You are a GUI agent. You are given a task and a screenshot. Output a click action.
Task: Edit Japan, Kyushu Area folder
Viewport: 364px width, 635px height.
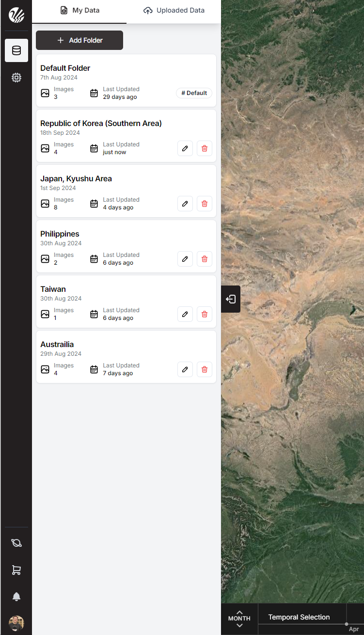[185, 204]
